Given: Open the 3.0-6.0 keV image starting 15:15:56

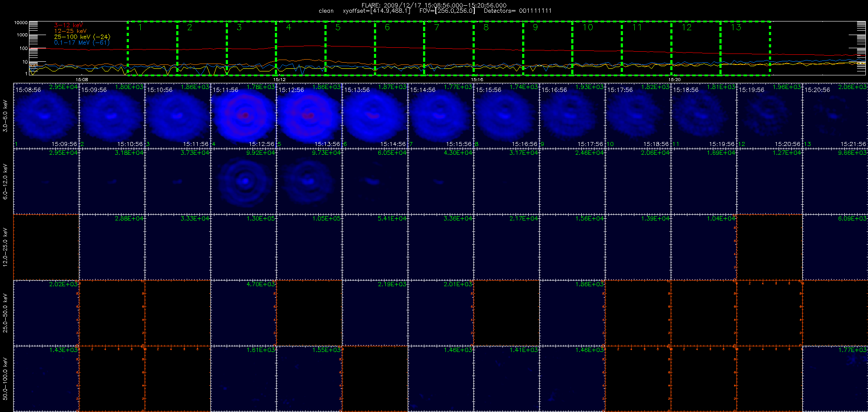Looking at the screenshot, I should [x=507, y=116].
